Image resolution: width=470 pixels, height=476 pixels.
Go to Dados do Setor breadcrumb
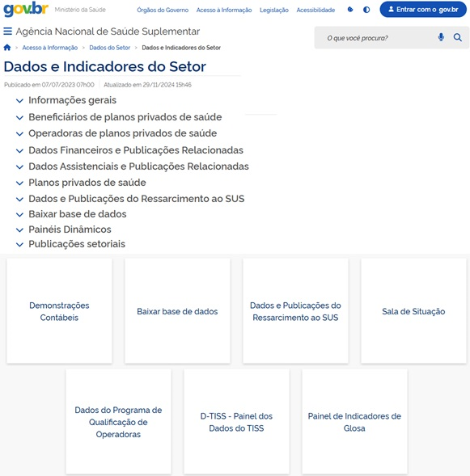click(x=110, y=48)
